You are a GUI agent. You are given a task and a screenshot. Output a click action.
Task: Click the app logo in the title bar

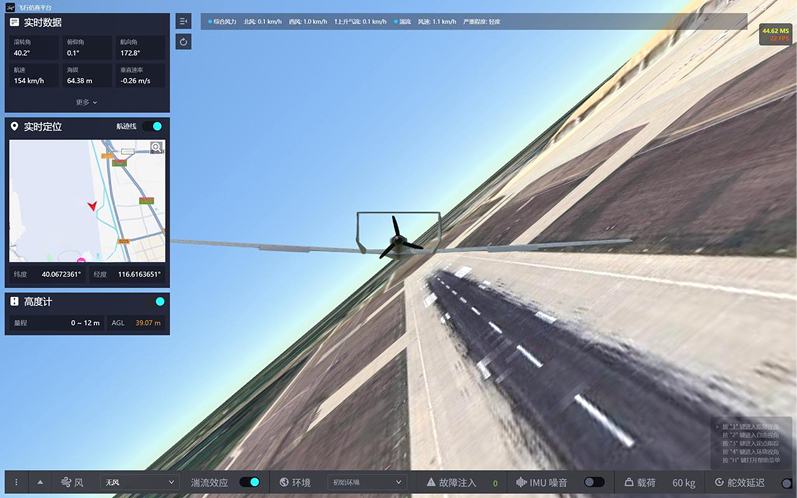10,7
